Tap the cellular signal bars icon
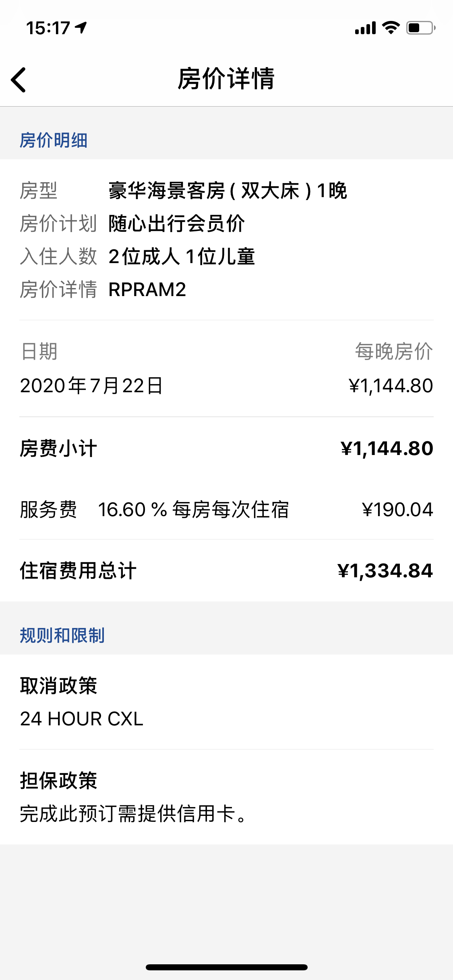The image size is (453, 980). (365, 28)
